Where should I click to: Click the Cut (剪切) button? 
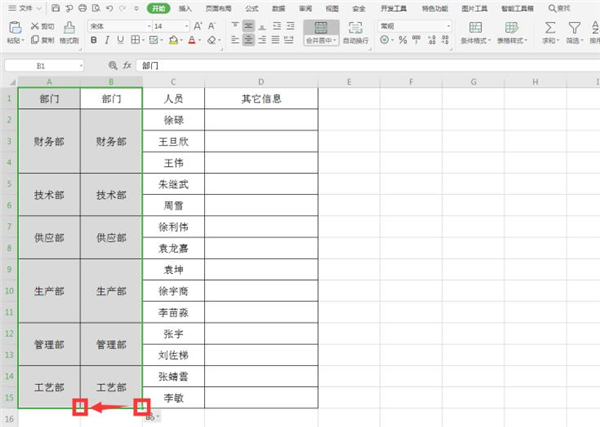pos(42,25)
